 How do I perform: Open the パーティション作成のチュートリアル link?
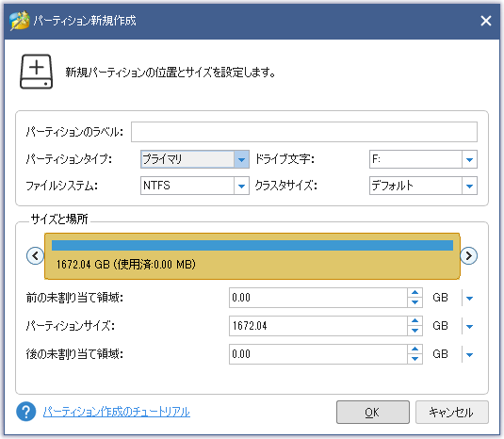(117, 412)
